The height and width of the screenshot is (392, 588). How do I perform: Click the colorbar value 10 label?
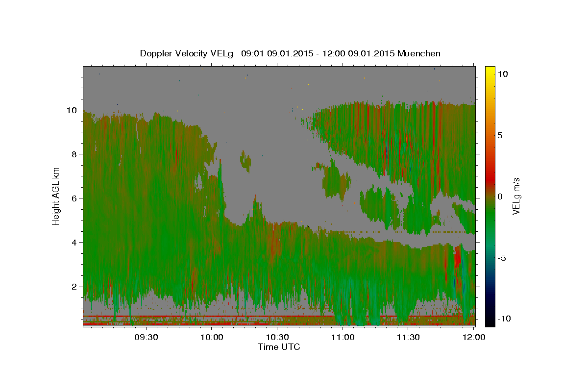tap(502, 74)
